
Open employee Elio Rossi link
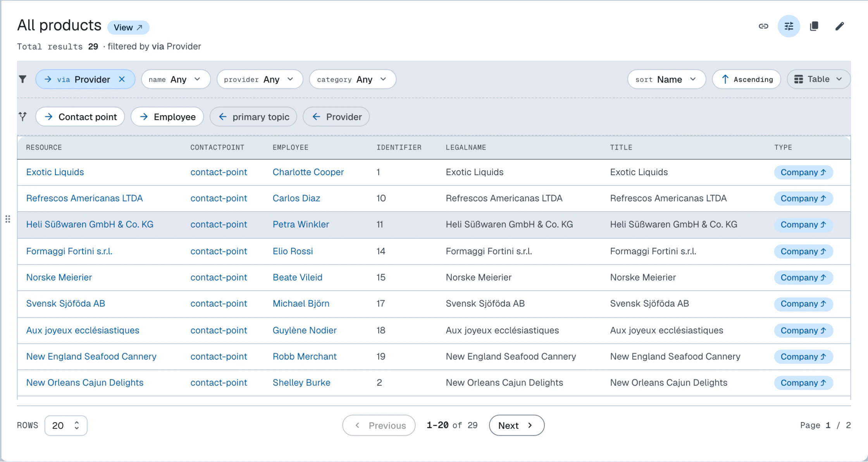293,251
